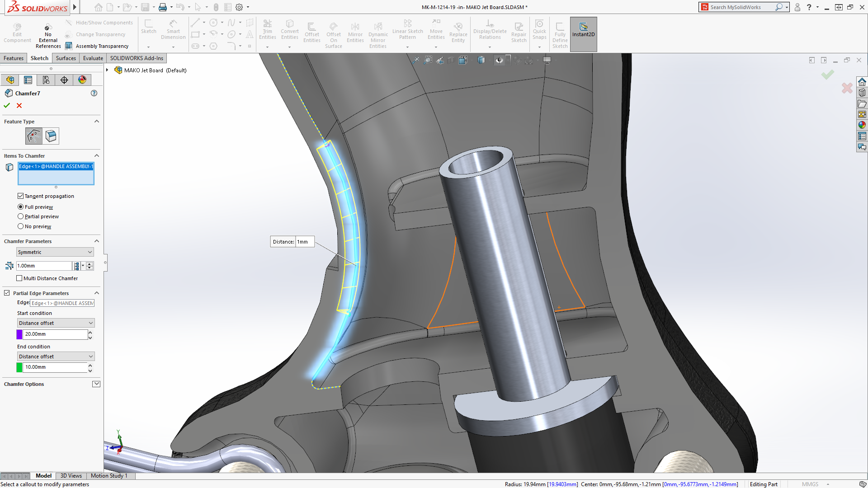Switch to the Evaluate tab
Screen dimensions: 868x488
point(93,58)
